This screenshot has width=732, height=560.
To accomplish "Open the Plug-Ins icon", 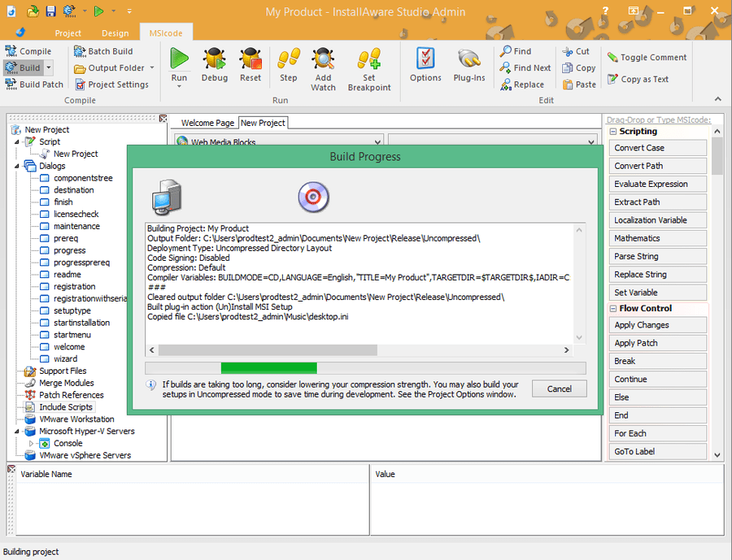I will [468, 60].
